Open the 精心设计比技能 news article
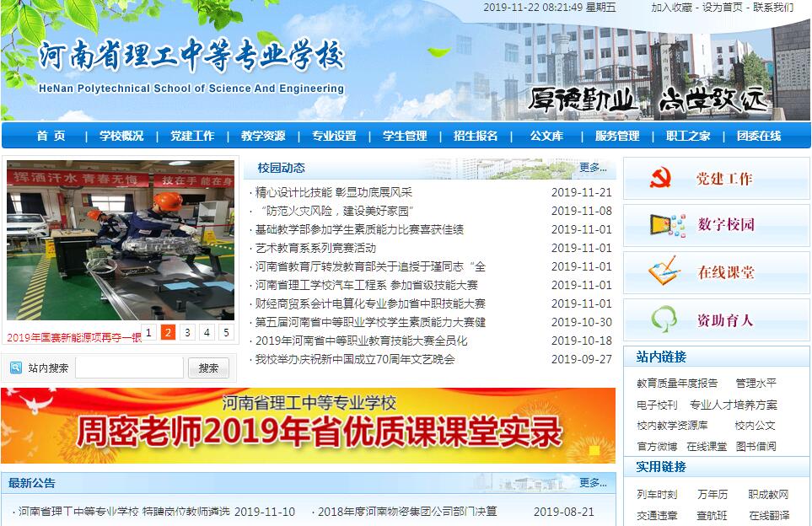The image size is (812, 526). pyautogui.click(x=334, y=192)
